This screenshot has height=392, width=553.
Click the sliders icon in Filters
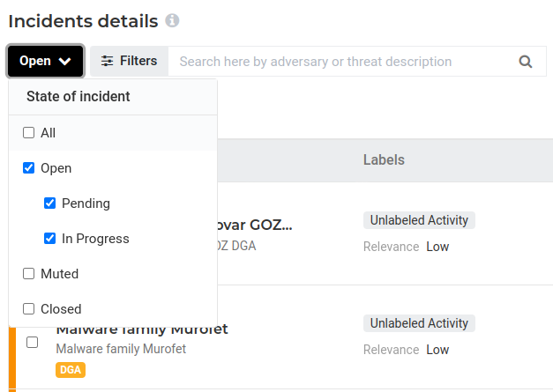click(108, 62)
